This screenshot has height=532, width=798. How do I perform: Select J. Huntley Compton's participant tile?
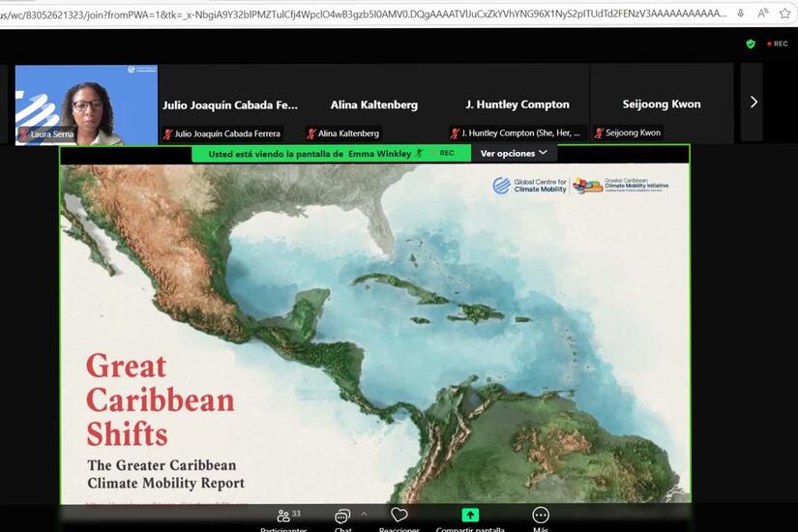(x=517, y=104)
